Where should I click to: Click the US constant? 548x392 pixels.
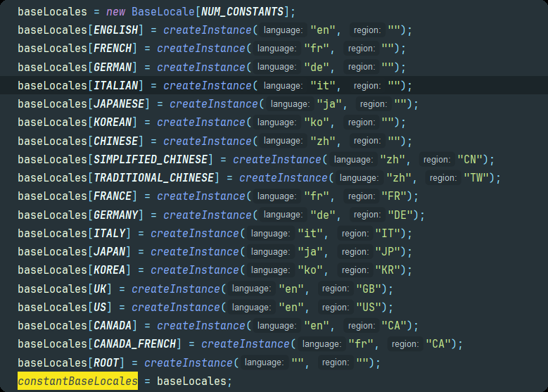point(100,307)
